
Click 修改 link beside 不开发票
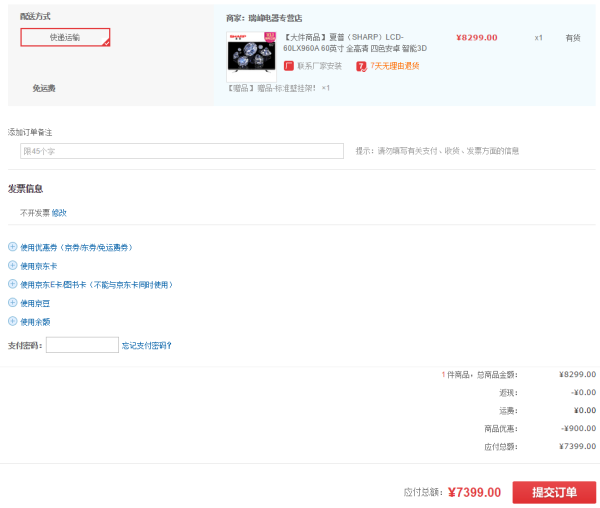[59, 213]
